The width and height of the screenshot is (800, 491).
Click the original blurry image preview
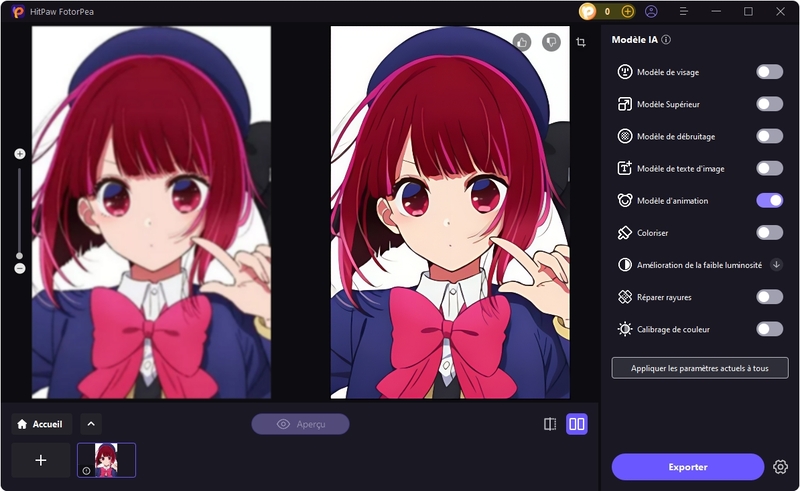pos(151,212)
